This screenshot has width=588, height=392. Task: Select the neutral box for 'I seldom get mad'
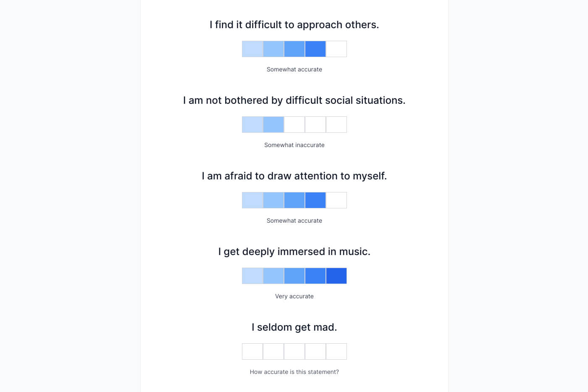click(x=294, y=351)
